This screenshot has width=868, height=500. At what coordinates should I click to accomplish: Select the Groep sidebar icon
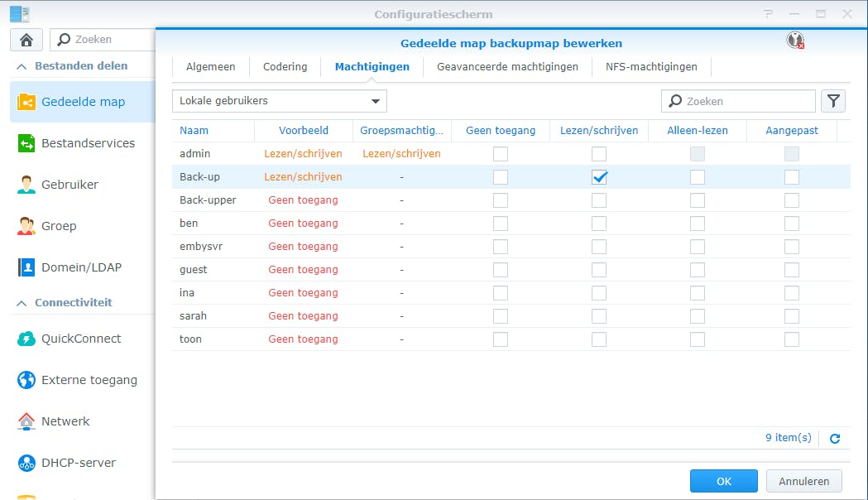click(x=26, y=226)
